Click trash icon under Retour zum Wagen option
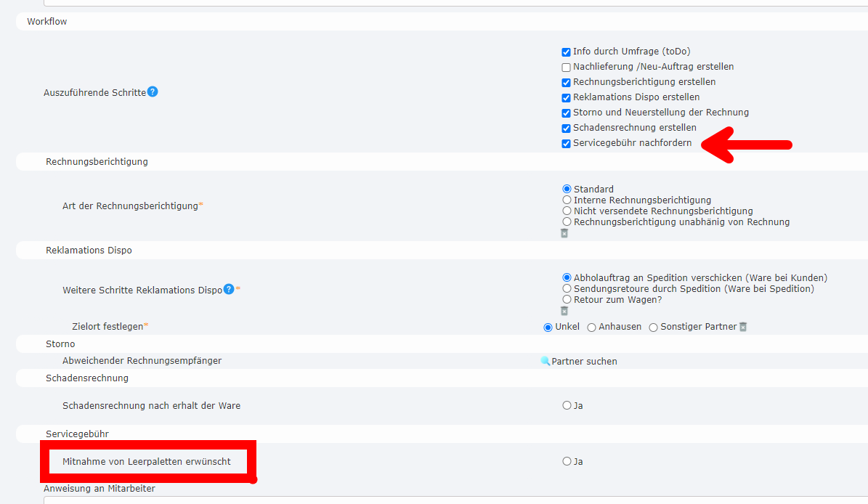The image size is (868, 504). [x=564, y=311]
